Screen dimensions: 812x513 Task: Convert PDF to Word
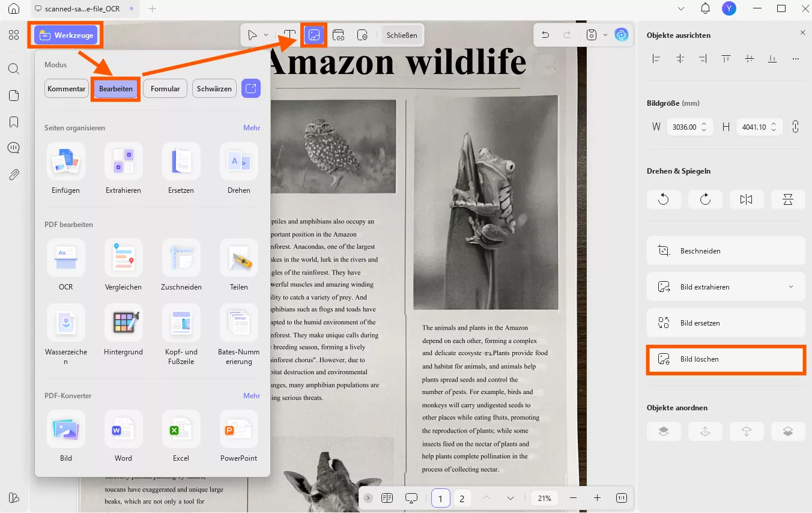124,436
